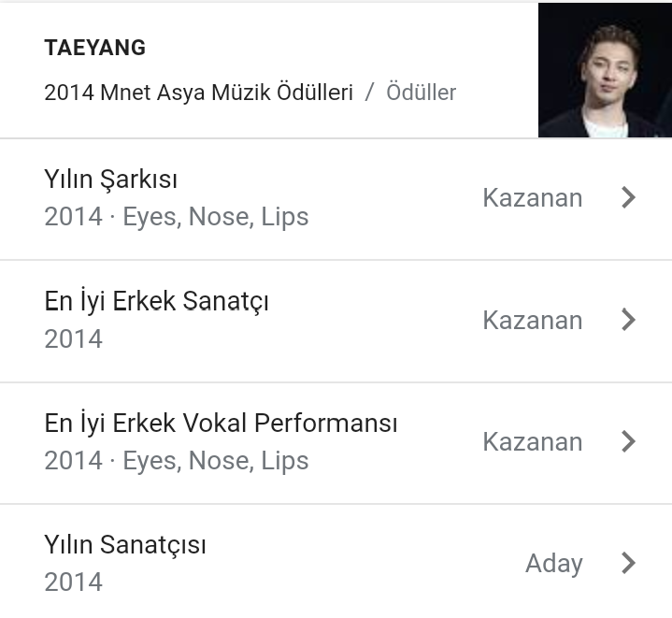Click the TAEYANG title heading
The height and width of the screenshot is (618, 672).
coord(94,48)
